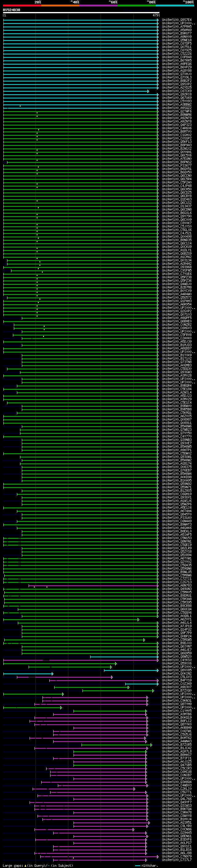The width and height of the screenshot is (197, 868).
Task: Open last hit UniRef100_C7I7L7
Action: (177, 860)
